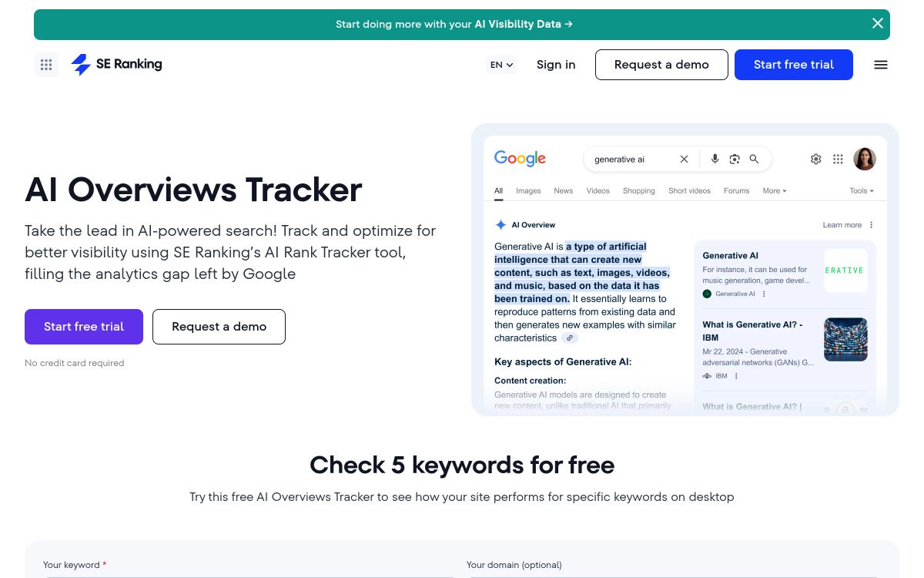Open Generative AI source three-dot menu

(x=764, y=294)
